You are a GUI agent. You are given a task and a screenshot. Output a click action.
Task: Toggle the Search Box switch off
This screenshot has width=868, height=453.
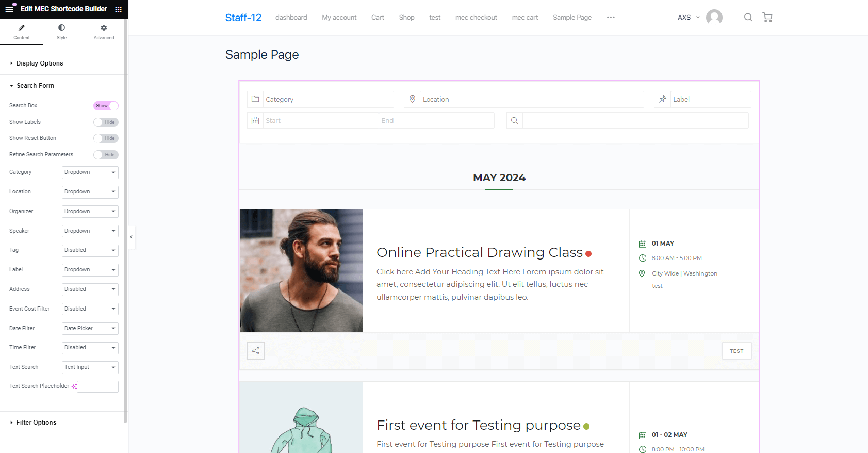click(x=106, y=106)
